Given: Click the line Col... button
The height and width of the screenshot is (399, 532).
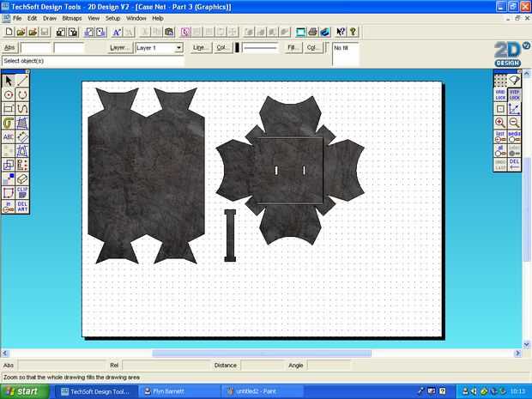Looking at the screenshot, I should point(222,48).
